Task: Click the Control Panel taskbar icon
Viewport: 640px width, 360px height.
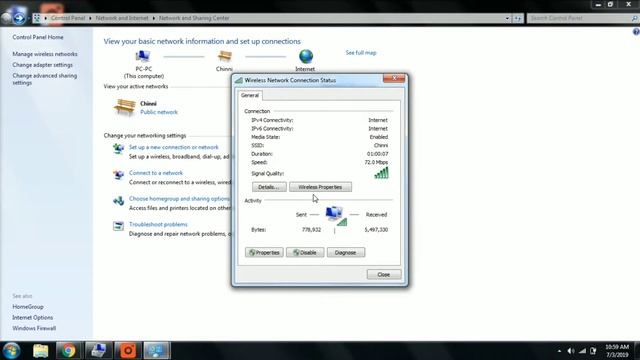Action: pyautogui.click(x=157, y=351)
